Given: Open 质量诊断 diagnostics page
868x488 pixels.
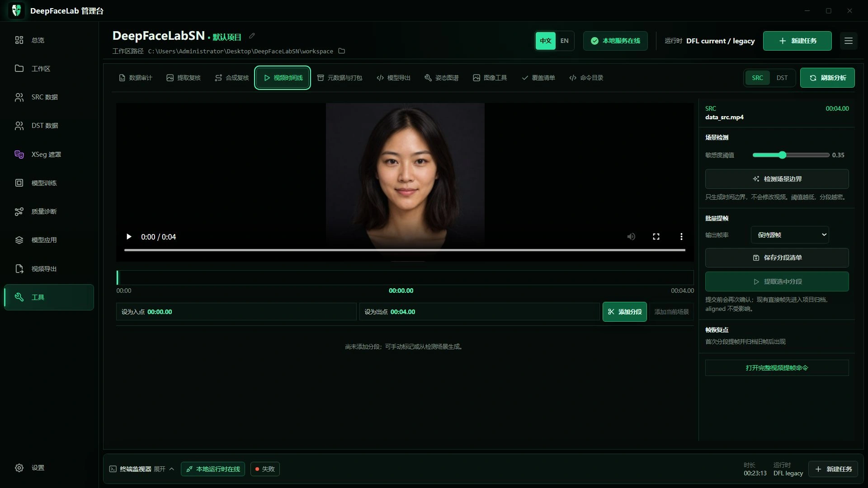Looking at the screenshot, I should (49, 211).
